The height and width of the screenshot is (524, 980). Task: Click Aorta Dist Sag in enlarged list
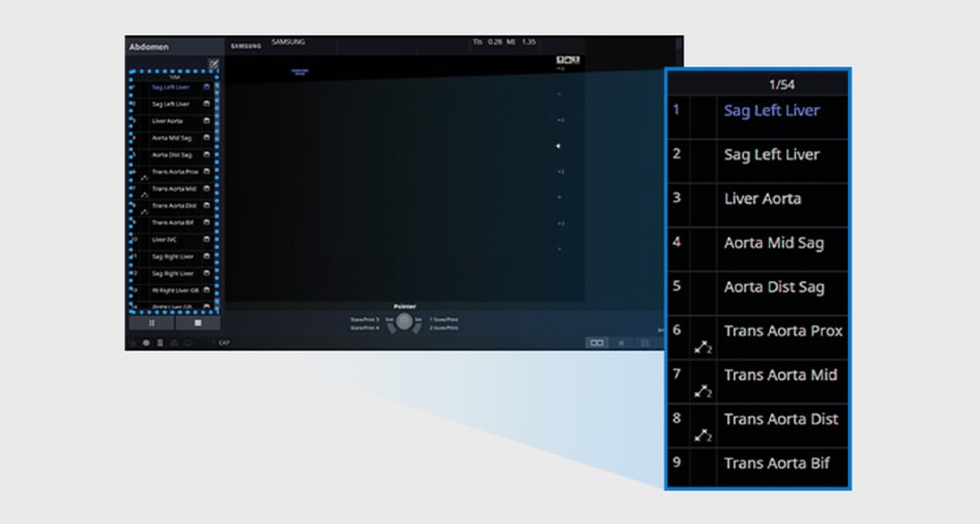coord(773,287)
